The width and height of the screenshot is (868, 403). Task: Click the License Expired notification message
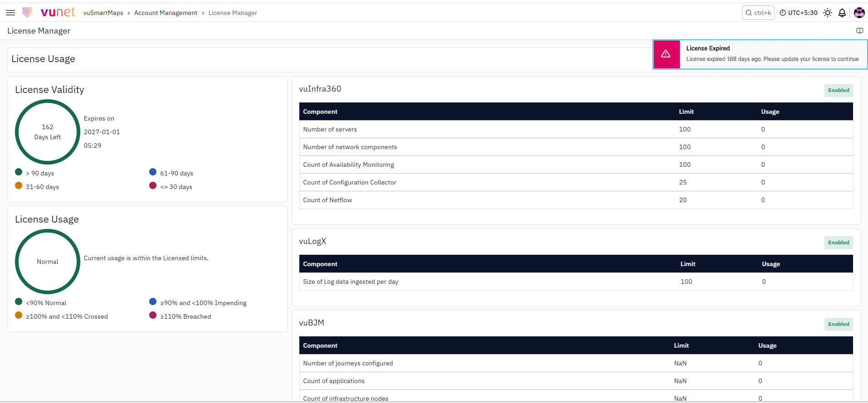click(772, 59)
